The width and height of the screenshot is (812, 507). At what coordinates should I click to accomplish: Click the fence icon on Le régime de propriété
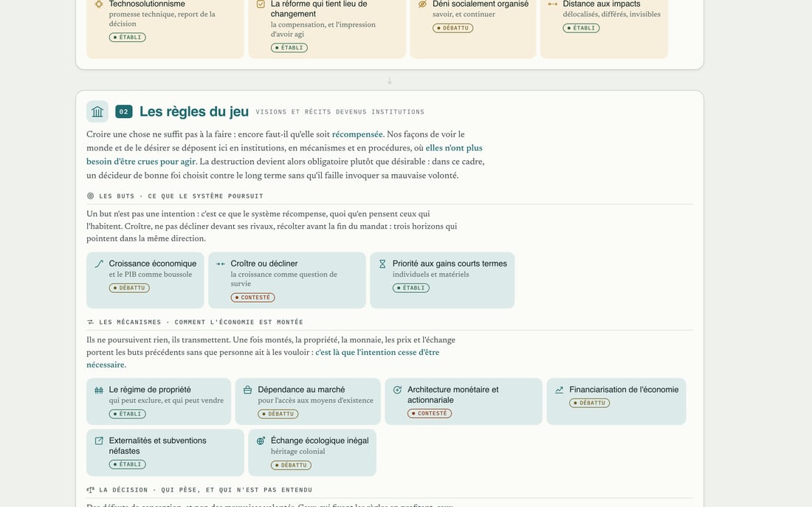click(x=99, y=390)
